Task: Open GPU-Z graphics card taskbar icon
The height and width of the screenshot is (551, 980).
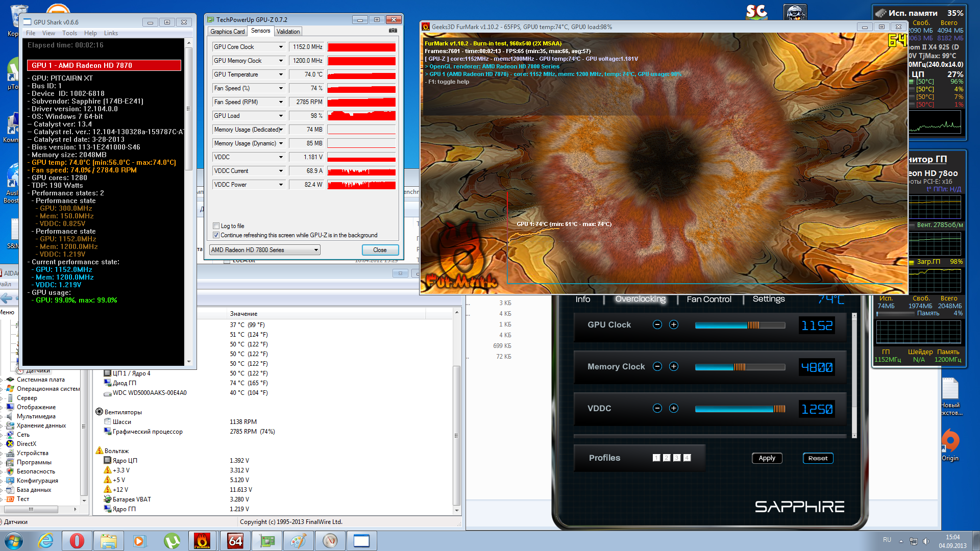Action: (x=267, y=541)
